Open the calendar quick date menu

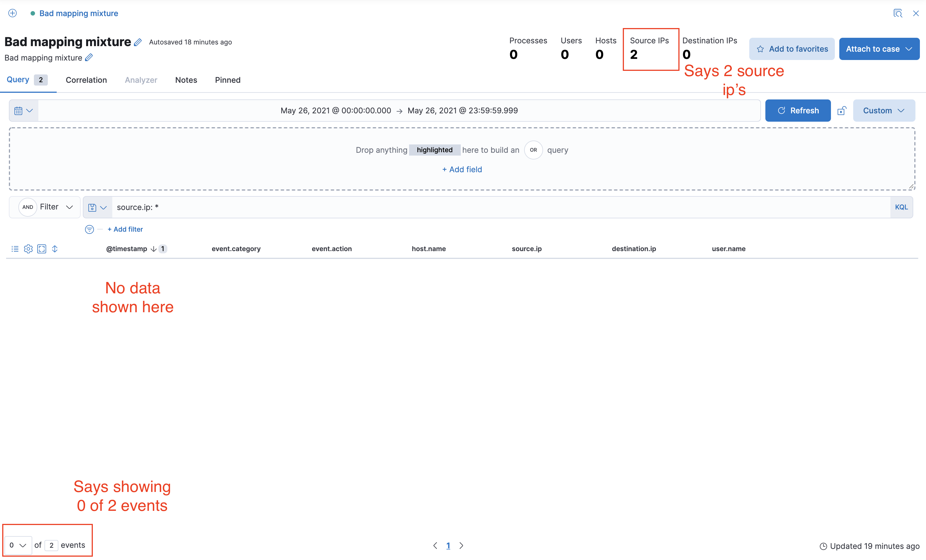point(24,111)
